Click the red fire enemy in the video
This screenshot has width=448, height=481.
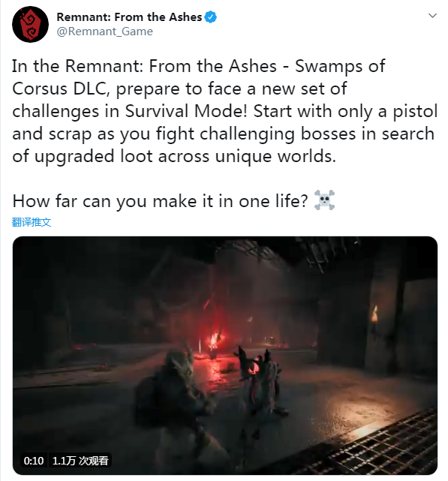click(214, 341)
